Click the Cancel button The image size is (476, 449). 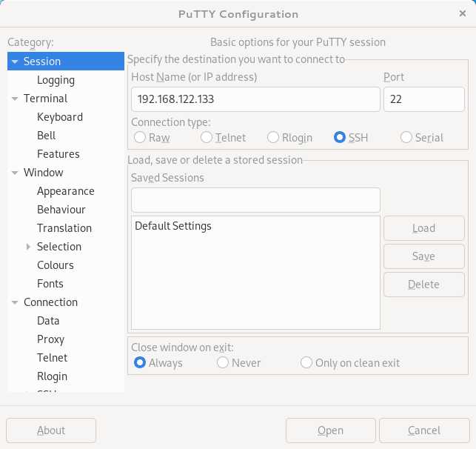[424, 430]
